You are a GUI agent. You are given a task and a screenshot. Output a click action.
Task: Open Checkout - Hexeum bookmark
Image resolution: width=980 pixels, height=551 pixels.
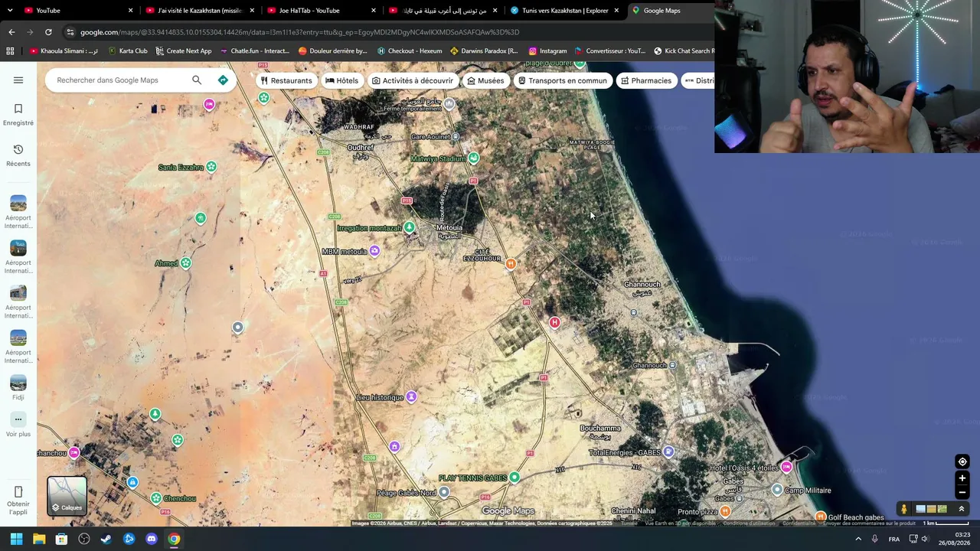[410, 51]
